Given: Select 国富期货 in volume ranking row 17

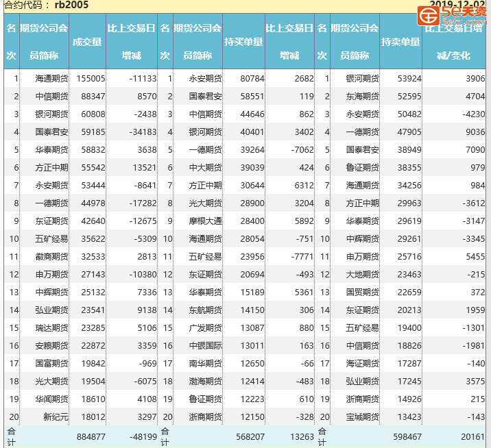Looking at the screenshot, I should pos(51,364).
